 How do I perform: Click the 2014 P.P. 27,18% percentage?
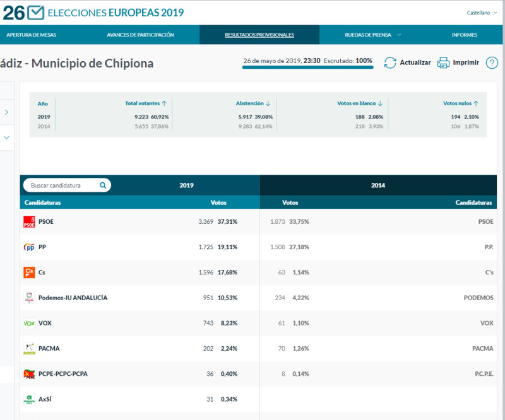click(x=299, y=247)
